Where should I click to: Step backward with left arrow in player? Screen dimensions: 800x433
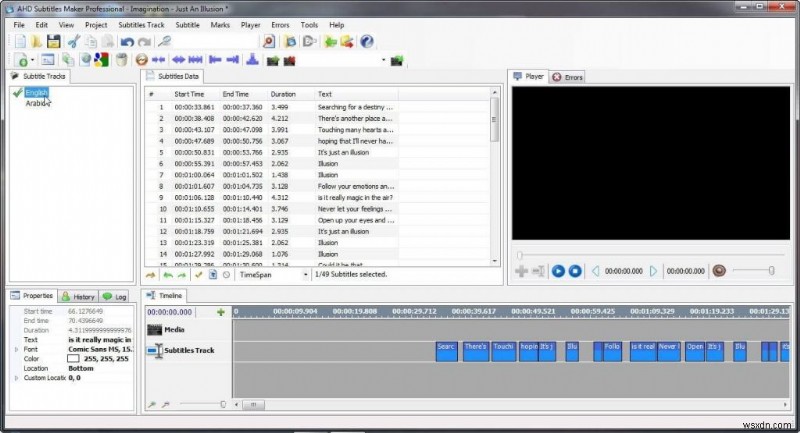(x=595, y=271)
